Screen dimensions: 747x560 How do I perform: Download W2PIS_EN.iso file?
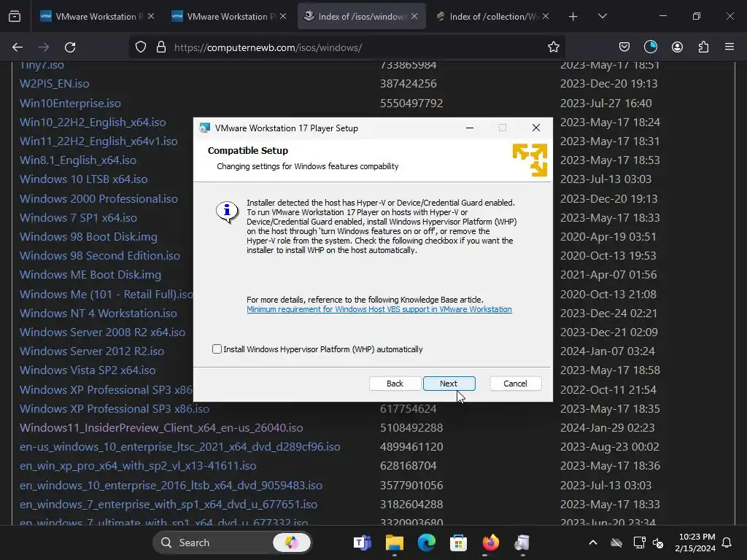54,84
